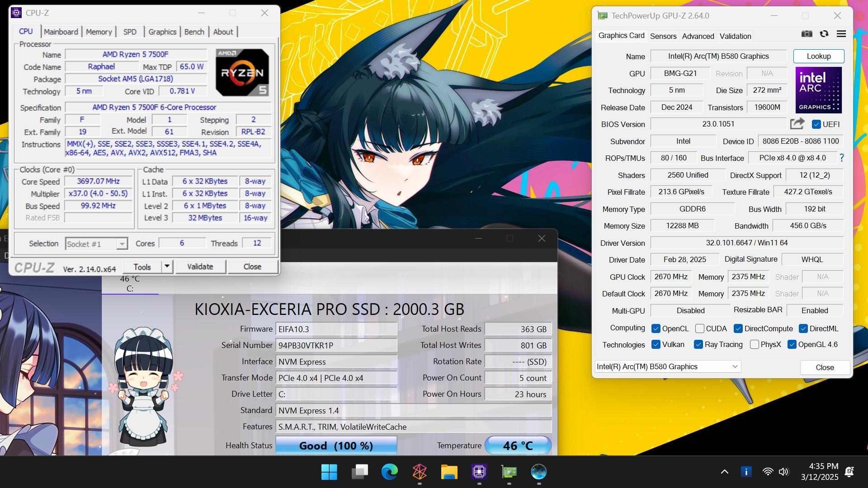Toggle the CUDA checkbox
Viewport: 868px width, 488px height.
[699, 328]
